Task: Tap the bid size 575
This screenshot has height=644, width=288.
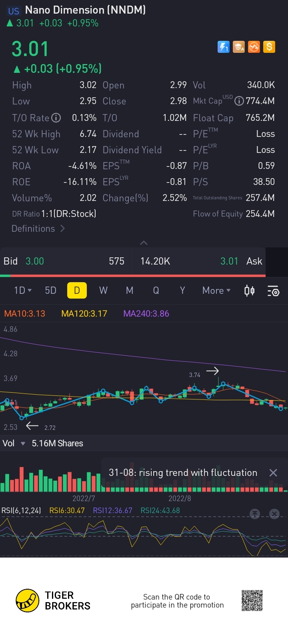Action: pos(116,261)
